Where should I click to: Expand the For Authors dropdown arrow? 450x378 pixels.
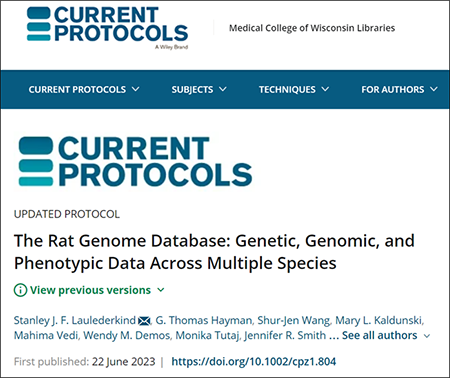(434, 89)
